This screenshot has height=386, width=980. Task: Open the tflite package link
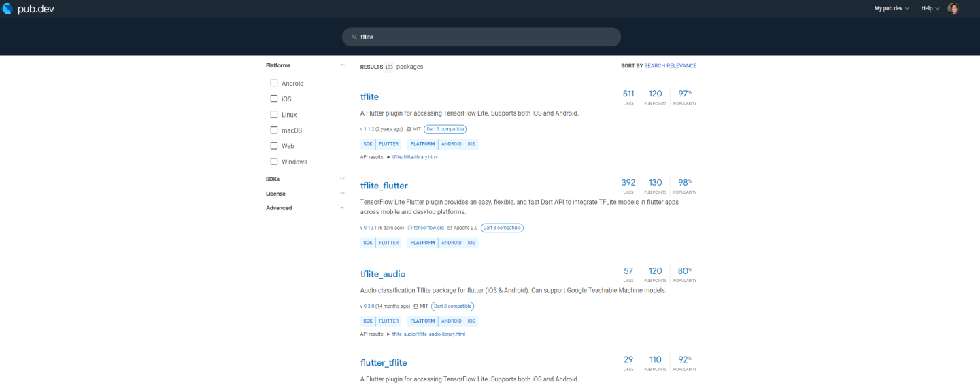pyautogui.click(x=369, y=96)
